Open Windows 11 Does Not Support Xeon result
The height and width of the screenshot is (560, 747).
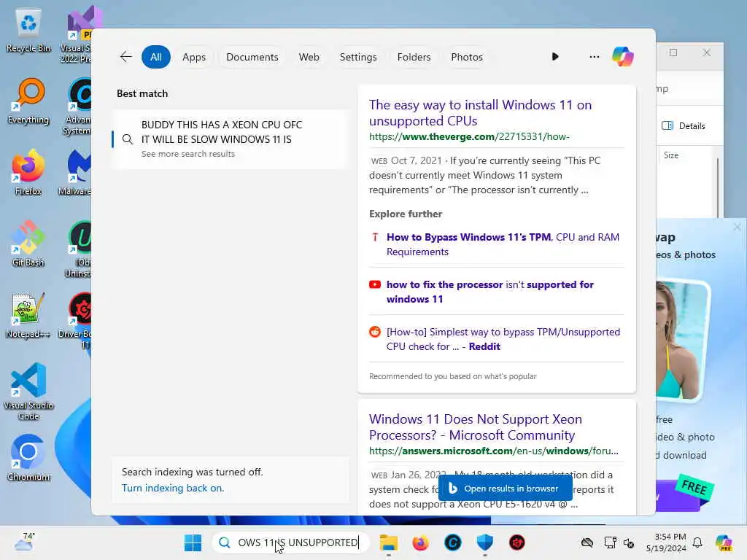click(475, 427)
